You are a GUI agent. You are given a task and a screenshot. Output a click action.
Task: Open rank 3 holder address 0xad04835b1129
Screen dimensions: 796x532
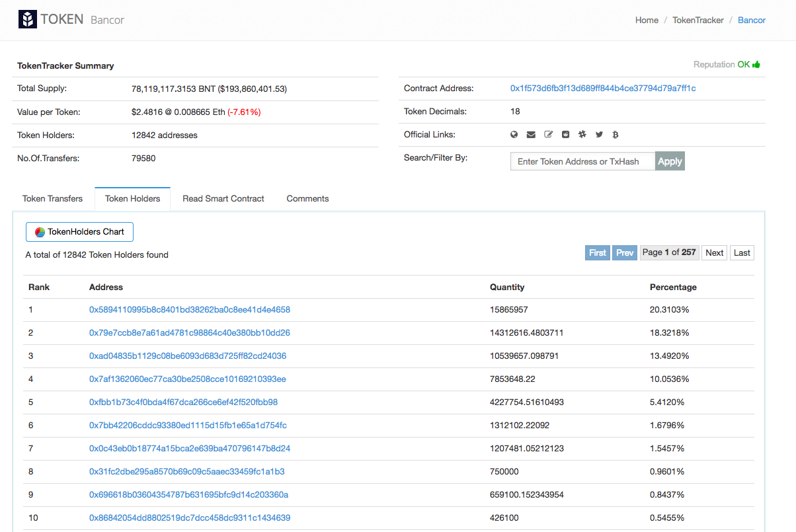188,356
